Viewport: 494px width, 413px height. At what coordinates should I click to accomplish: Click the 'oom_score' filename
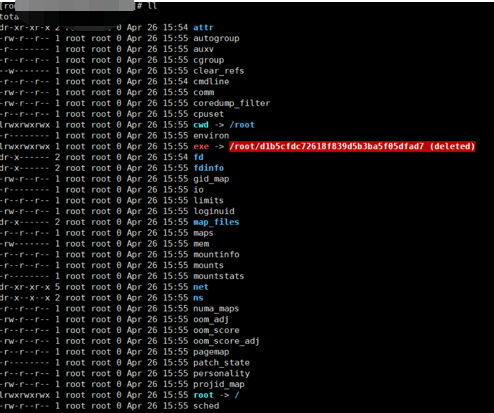tap(216, 330)
